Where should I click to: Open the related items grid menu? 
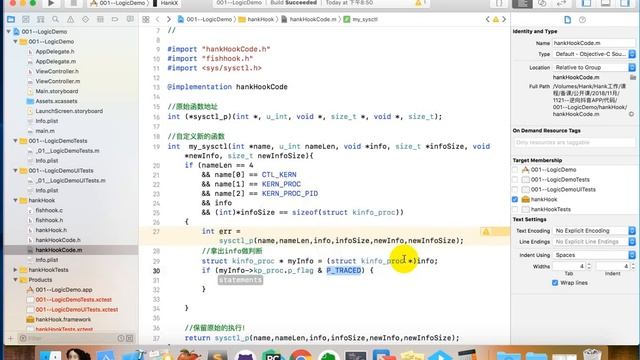pos(146,19)
